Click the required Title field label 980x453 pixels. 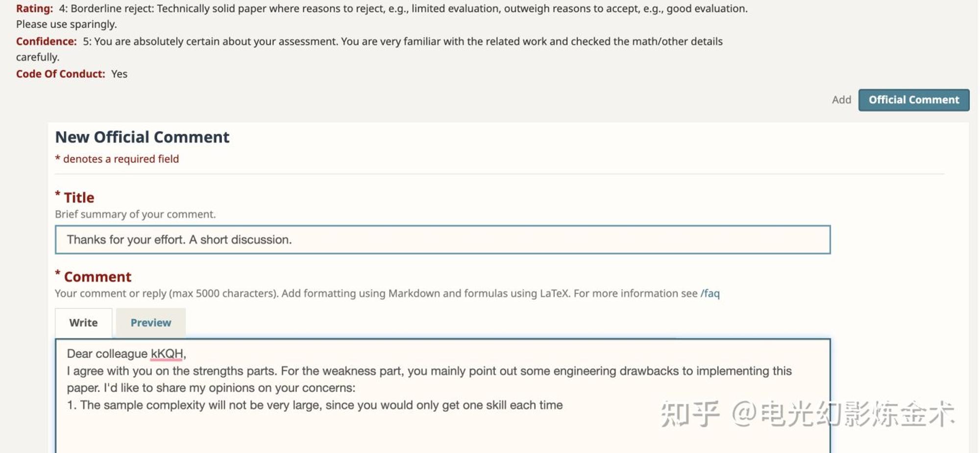pos(74,197)
